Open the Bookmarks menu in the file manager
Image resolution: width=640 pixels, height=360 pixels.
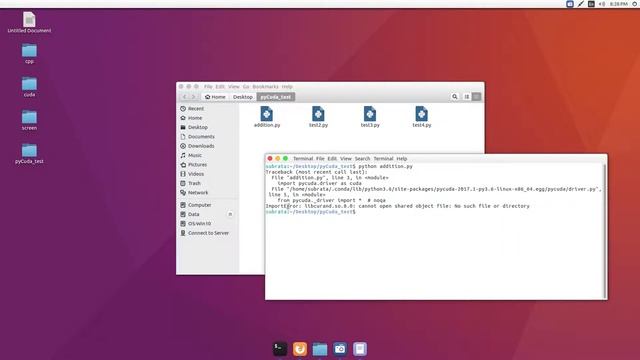265,87
